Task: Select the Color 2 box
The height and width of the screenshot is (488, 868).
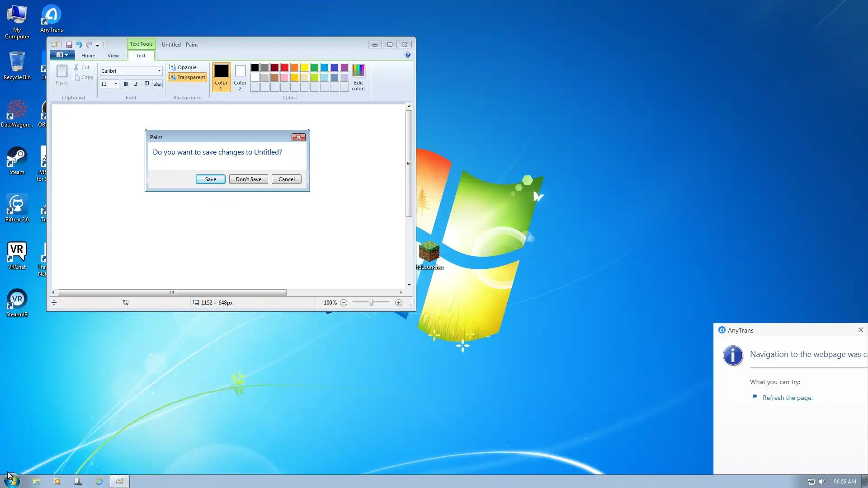Action: tap(240, 77)
